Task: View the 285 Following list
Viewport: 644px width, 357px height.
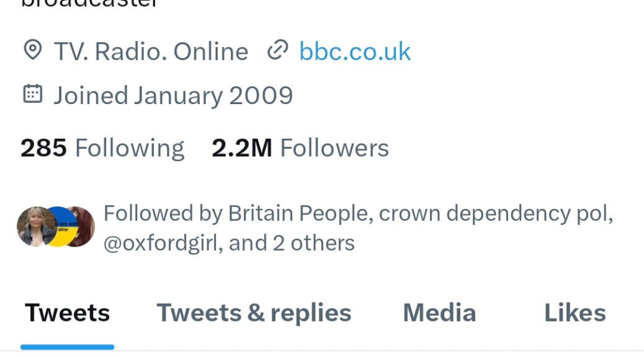Action: click(x=102, y=148)
